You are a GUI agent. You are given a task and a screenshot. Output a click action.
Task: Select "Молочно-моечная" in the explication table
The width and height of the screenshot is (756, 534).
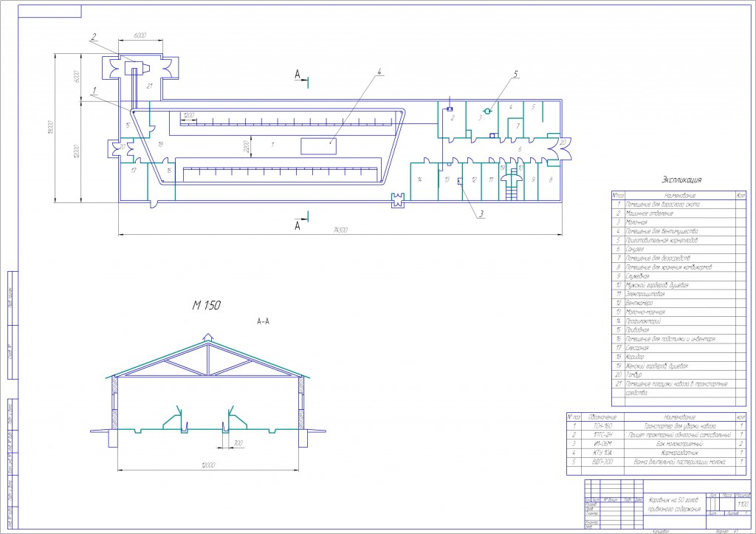(645, 312)
